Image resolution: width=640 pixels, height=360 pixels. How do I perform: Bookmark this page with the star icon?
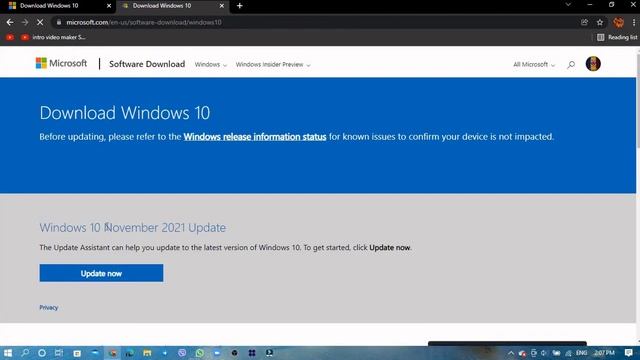point(600,22)
